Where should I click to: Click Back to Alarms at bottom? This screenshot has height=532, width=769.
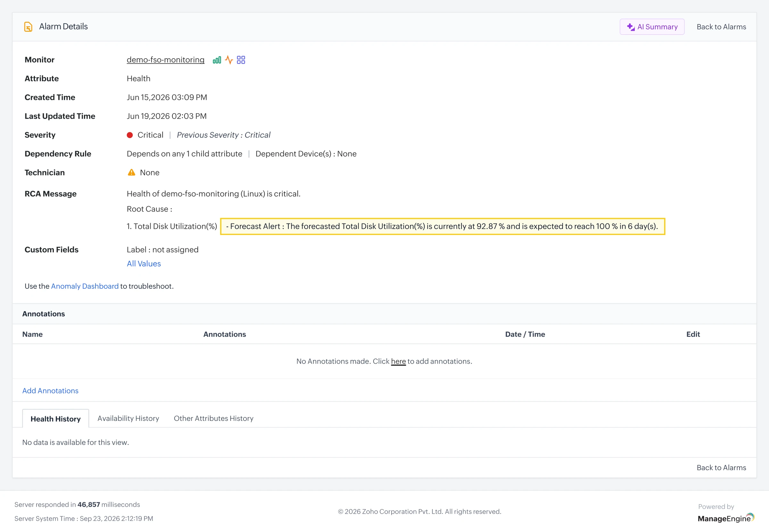coord(721,468)
